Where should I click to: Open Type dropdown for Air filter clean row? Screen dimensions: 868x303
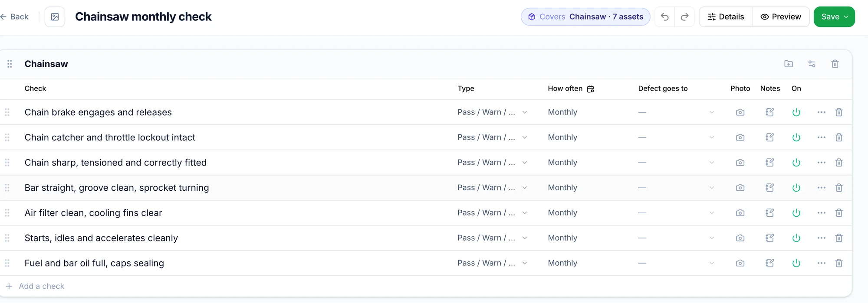(x=493, y=213)
